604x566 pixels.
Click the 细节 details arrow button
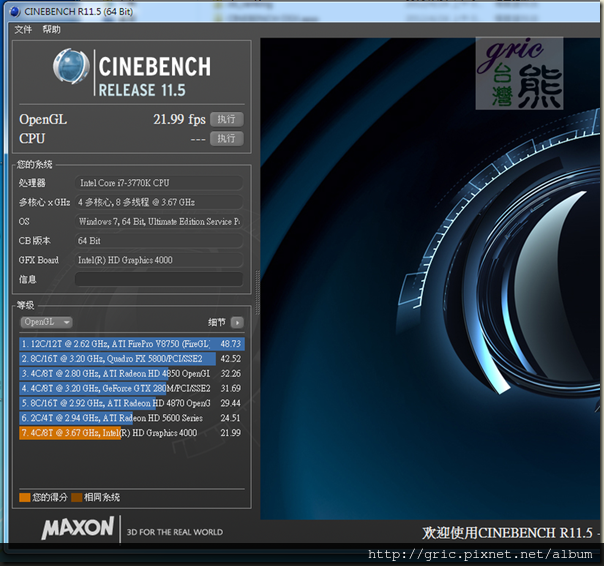(237, 322)
